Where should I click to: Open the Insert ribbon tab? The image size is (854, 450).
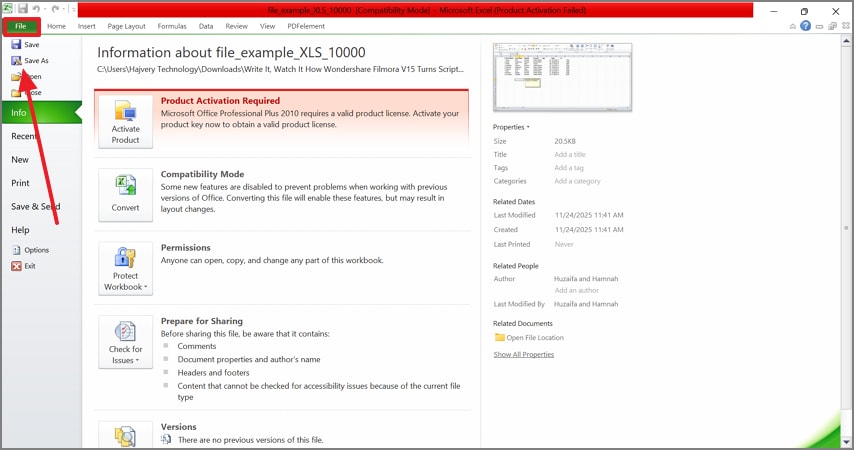(x=87, y=26)
